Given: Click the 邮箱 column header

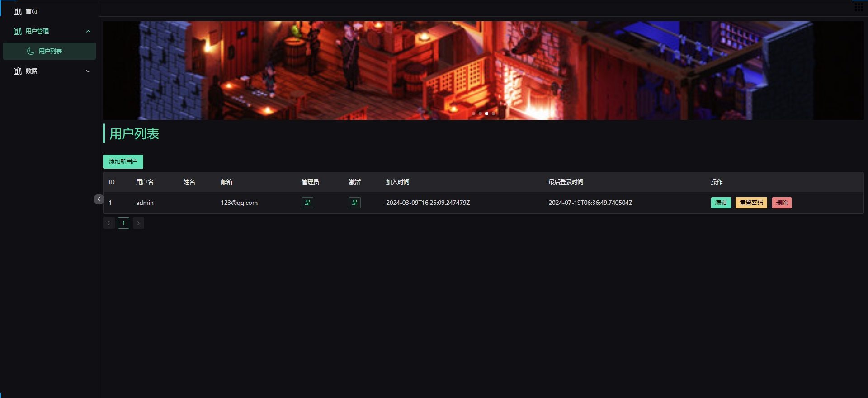Looking at the screenshot, I should click(226, 182).
